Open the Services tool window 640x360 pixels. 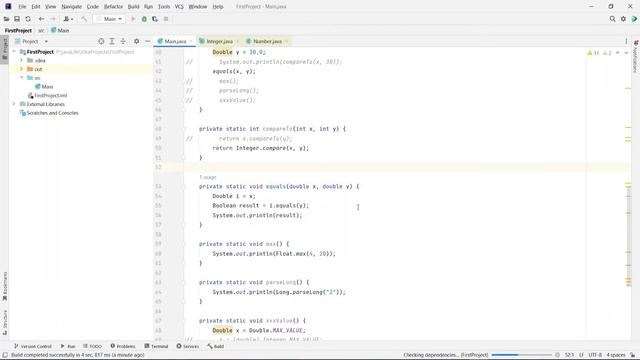pyautogui.click(x=188, y=346)
